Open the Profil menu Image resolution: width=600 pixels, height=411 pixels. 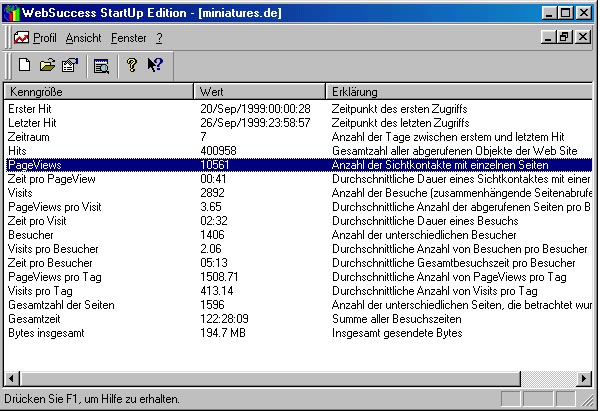[45, 38]
